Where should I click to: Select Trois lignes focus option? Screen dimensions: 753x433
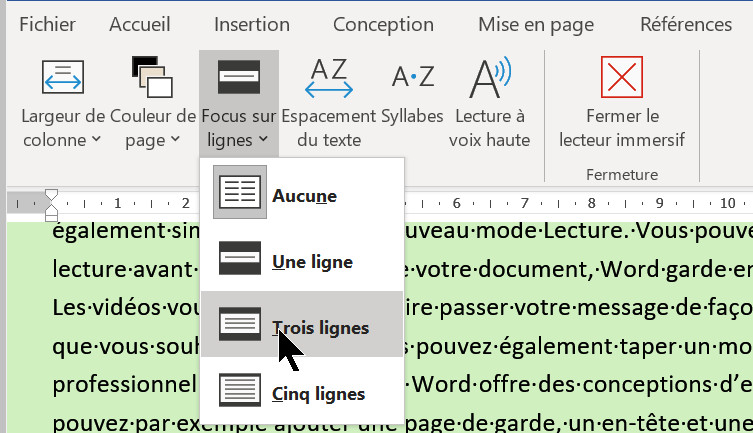click(240, 327)
